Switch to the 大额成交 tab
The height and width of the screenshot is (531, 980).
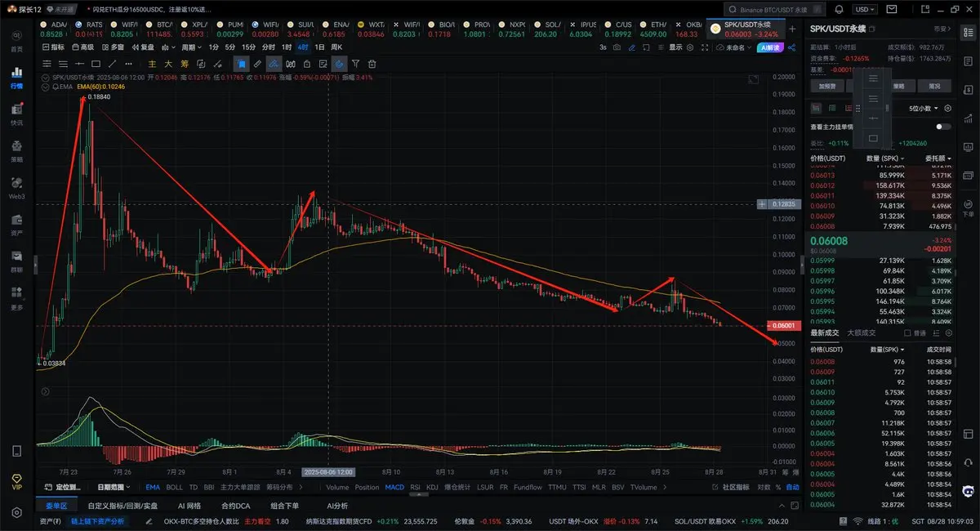click(x=861, y=332)
